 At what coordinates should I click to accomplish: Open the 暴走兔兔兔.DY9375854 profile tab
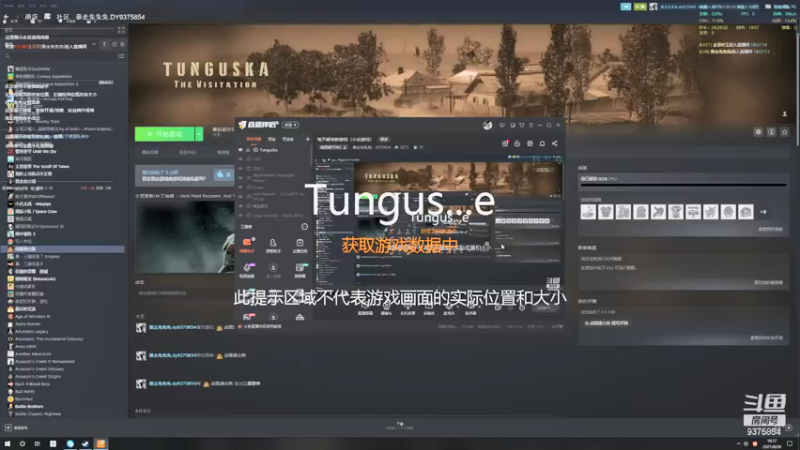pos(110,17)
